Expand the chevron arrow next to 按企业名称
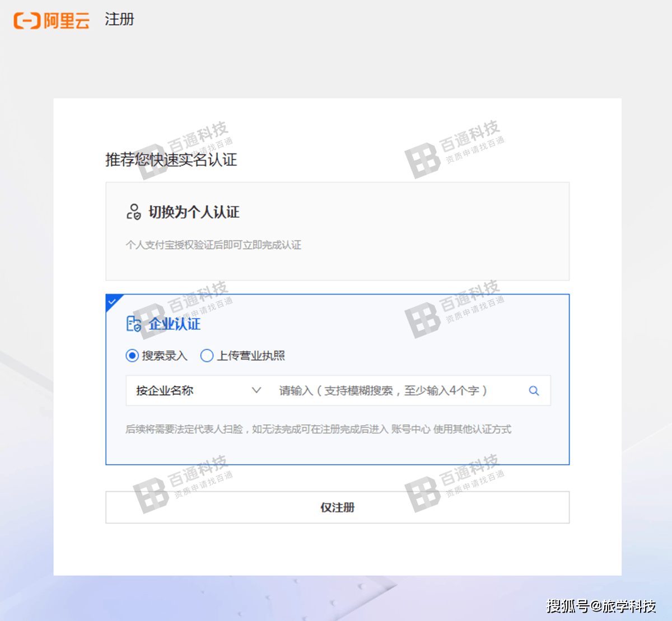This screenshot has width=672, height=621. (x=256, y=390)
